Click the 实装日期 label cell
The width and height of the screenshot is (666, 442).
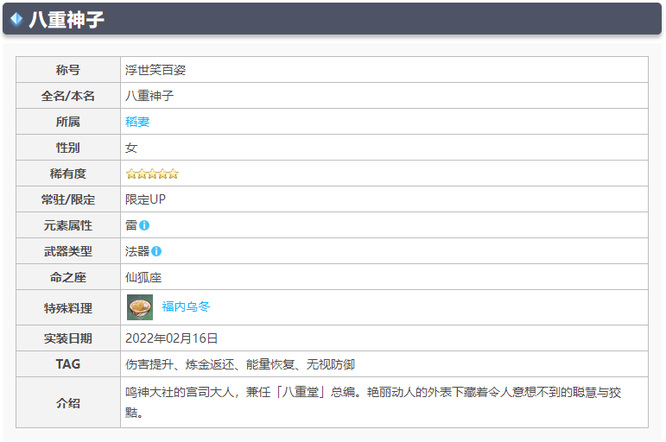pyautogui.click(x=68, y=338)
